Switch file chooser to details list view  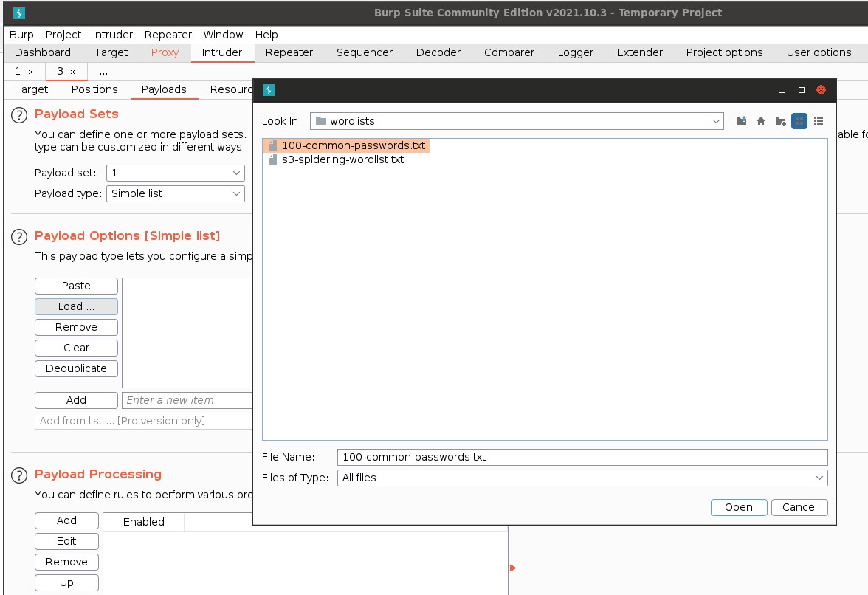click(819, 121)
